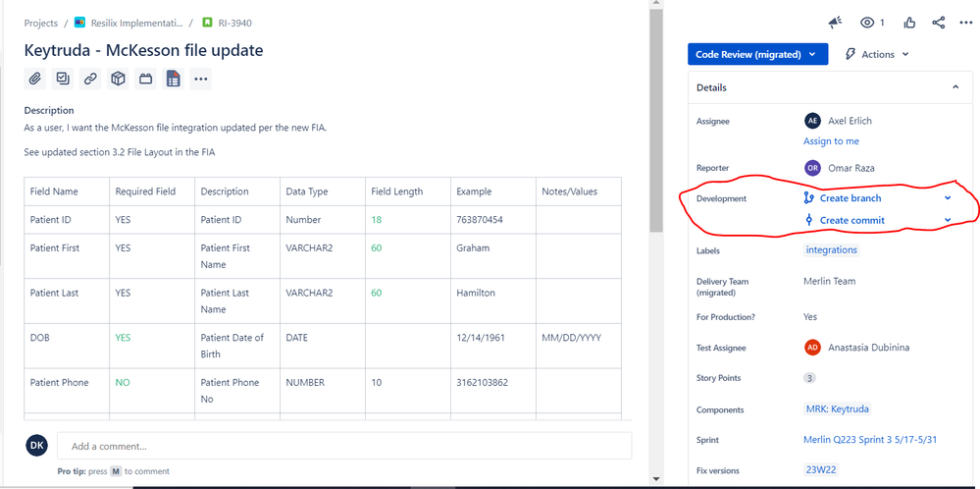Add a child issue checklist icon
Viewport: 980px width, 489px height.
(x=63, y=79)
